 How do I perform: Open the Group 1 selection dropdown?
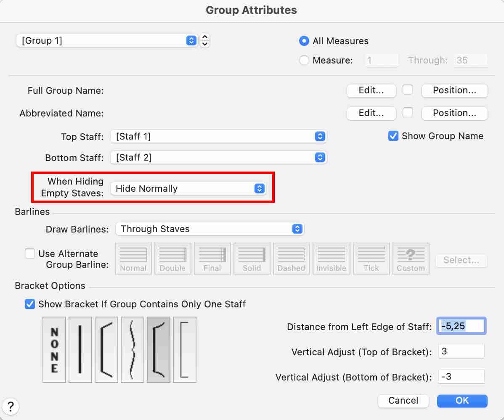tap(107, 41)
